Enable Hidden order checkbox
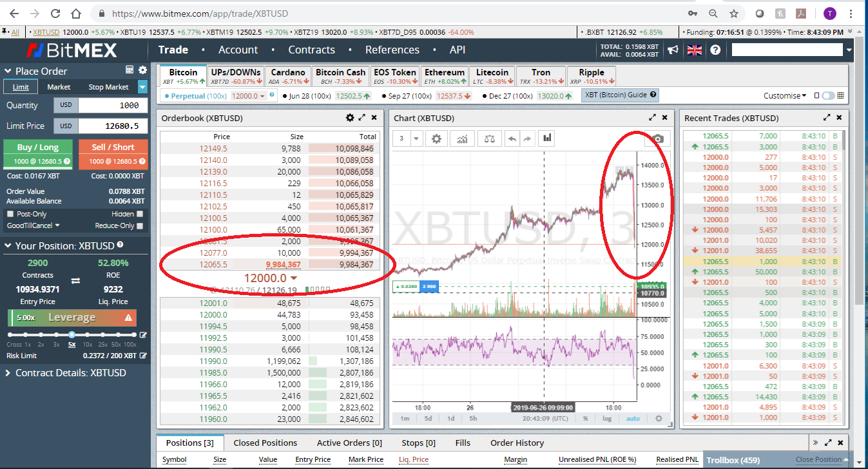 (x=140, y=214)
